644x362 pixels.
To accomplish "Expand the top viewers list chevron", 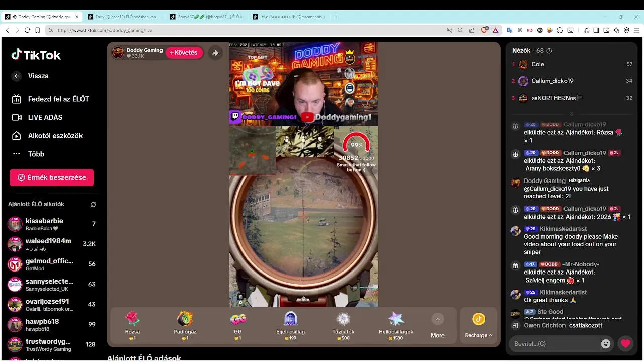I will coord(571,114).
